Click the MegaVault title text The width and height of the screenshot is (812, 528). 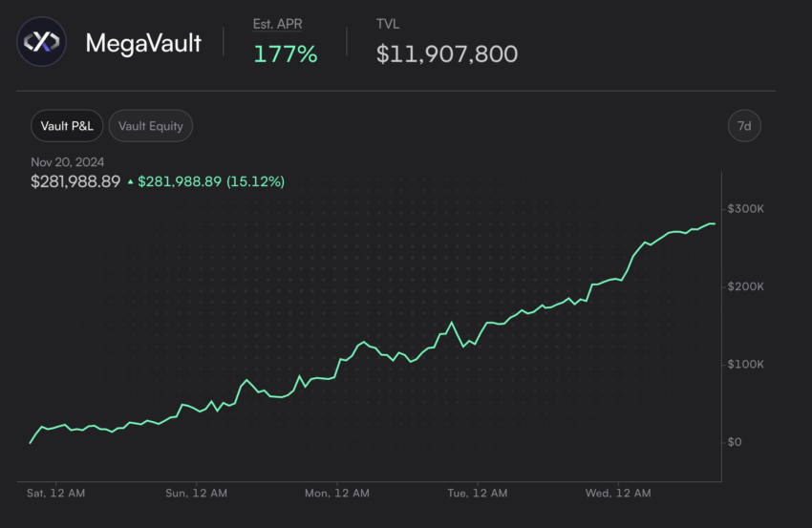143,42
